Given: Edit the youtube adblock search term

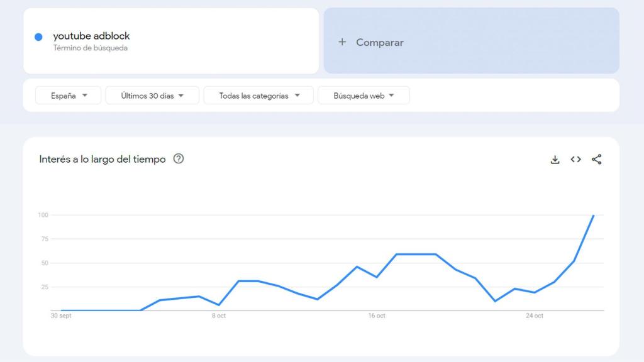Looking at the screenshot, I should (91, 36).
